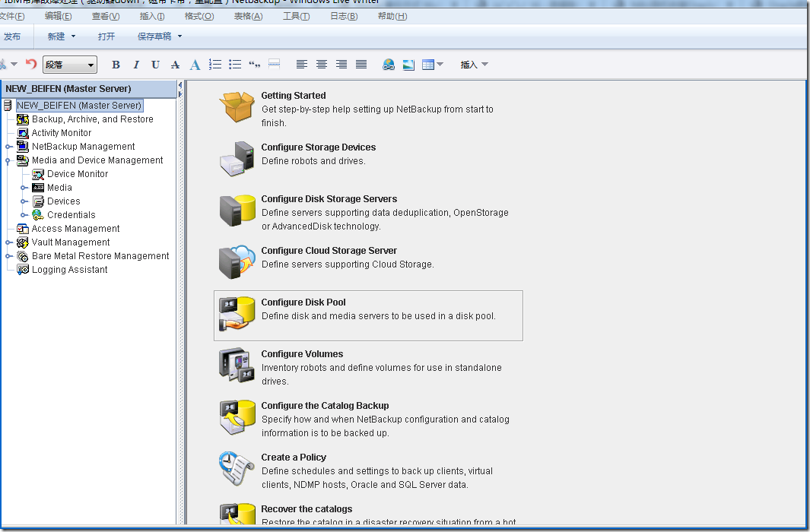
Task: Open the 工具 menu
Action: (297, 16)
